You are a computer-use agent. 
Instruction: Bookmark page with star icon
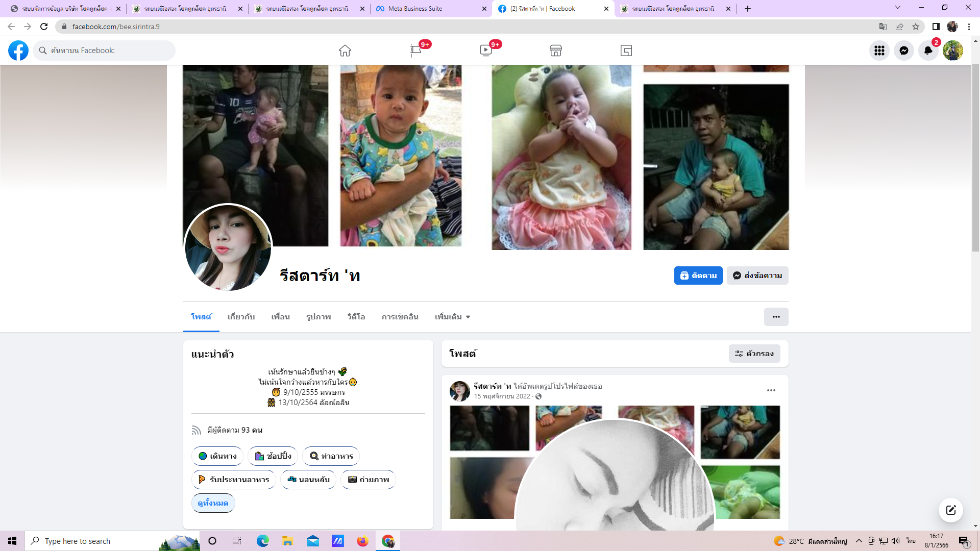tap(916, 27)
